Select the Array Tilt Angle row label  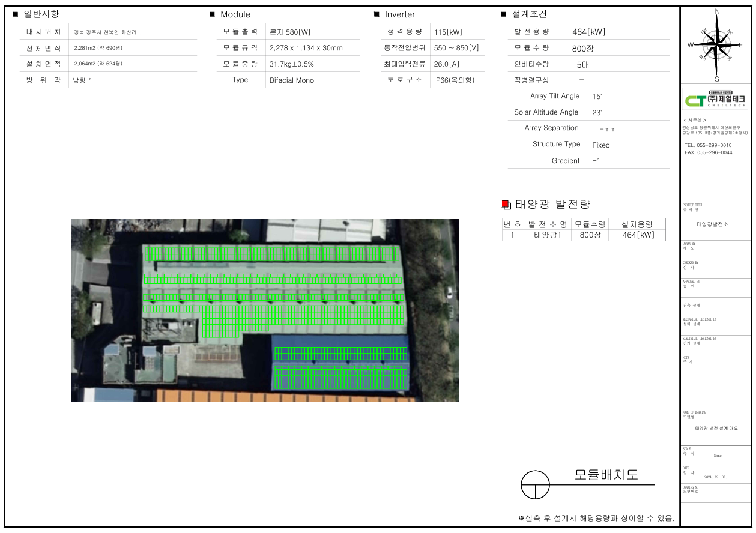[x=555, y=96]
